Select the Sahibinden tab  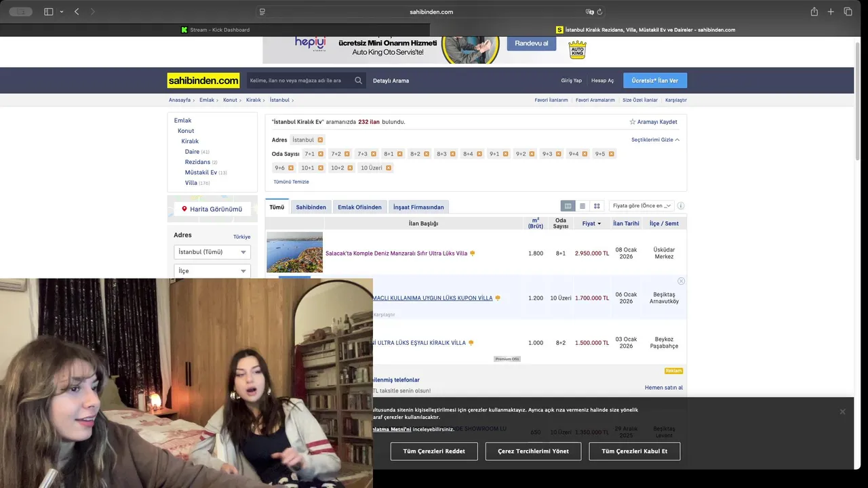(311, 207)
